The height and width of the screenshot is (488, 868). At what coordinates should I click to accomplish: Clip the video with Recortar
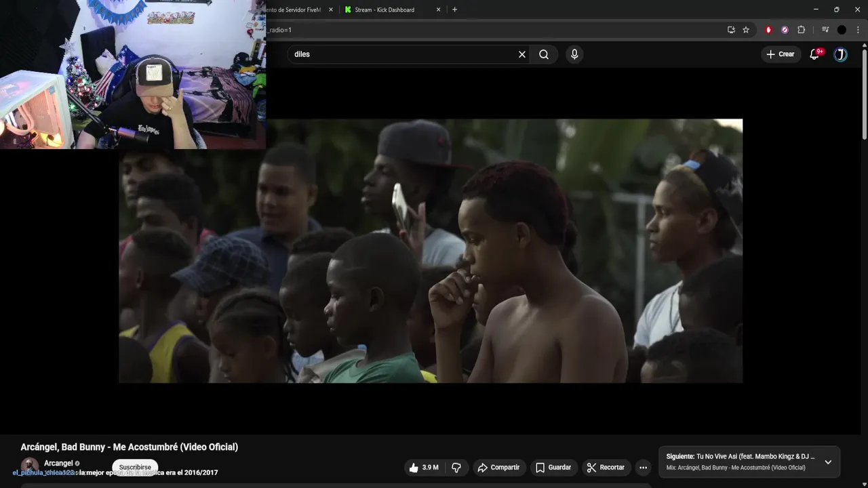point(606,468)
